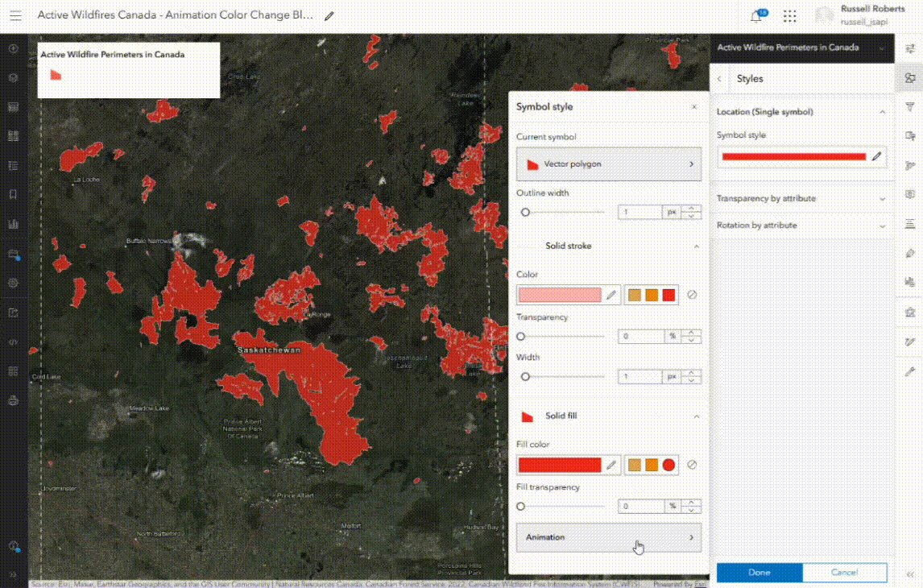Click the Print icon in left toolbar
This screenshot has width=923, height=588.
[x=13, y=401]
